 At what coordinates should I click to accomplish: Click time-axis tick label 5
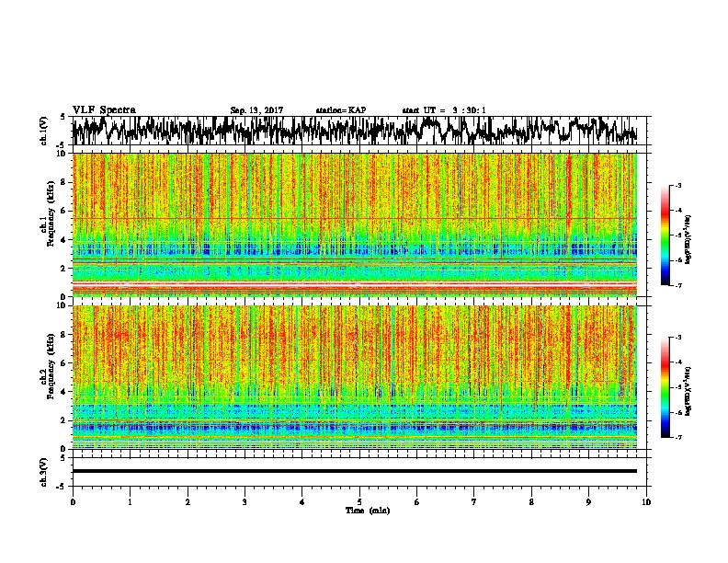(359, 502)
